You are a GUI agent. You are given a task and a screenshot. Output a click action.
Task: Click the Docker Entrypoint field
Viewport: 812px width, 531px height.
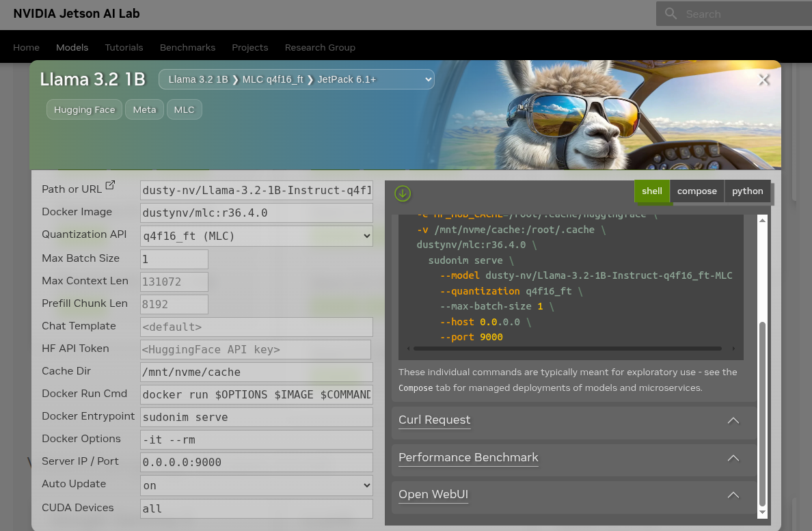pos(256,417)
